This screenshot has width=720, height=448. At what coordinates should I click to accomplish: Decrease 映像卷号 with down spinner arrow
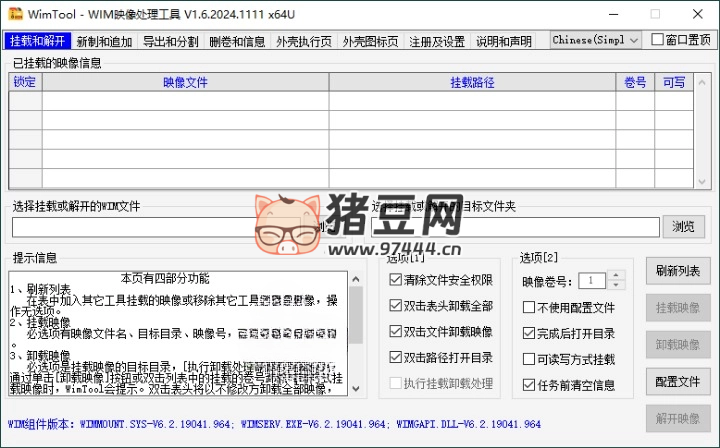coord(616,285)
